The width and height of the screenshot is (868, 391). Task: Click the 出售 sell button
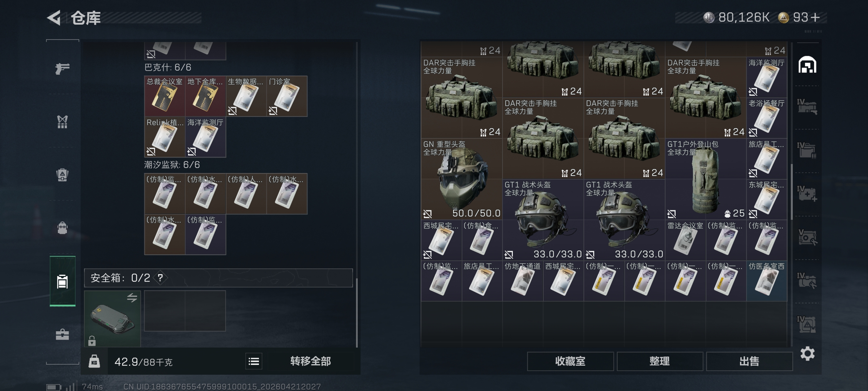(x=749, y=361)
